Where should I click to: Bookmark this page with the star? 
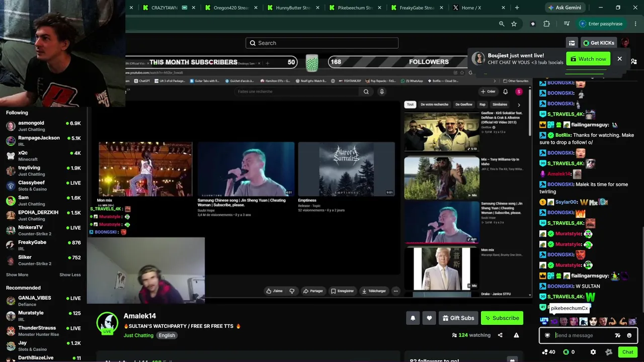click(x=514, y=24)
